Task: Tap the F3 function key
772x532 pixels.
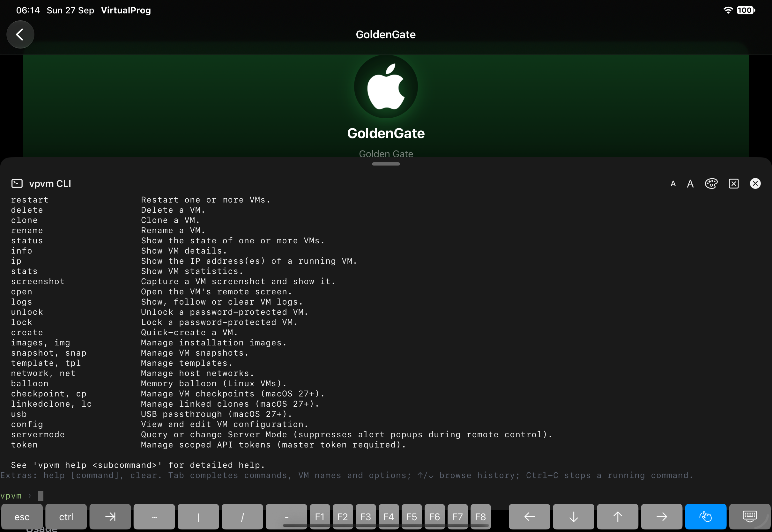Action: [x=366, y=517]
